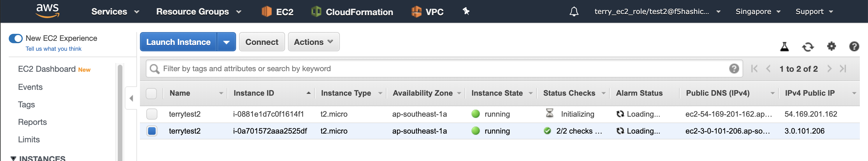This screenshot has height=161, width=868.
Task: Click the refresh instances icon
Action: [808, 47]
